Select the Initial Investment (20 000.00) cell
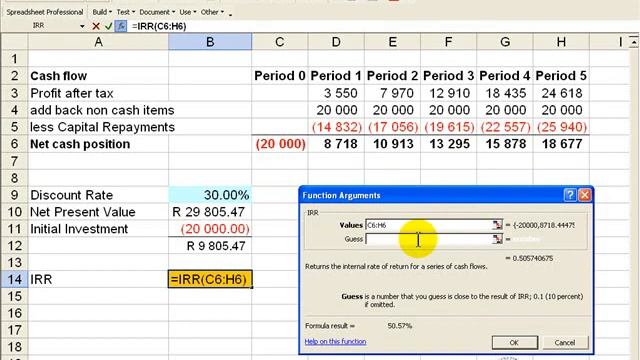The height and width of the screenshot is (360, 640). (210, 229)
